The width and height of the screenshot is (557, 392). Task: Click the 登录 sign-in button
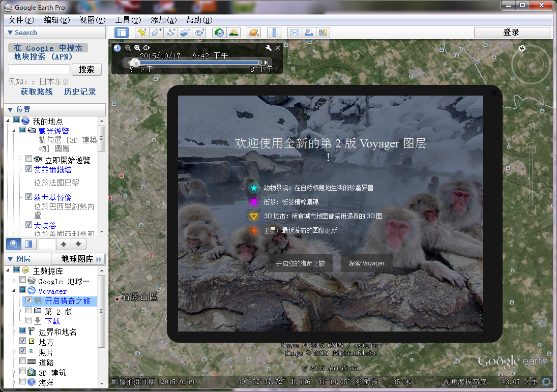coord(512,33)
